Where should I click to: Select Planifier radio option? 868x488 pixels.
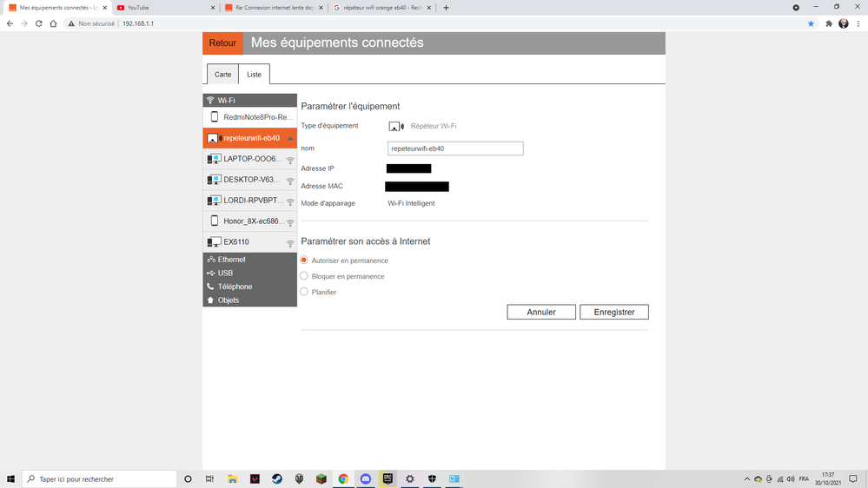(x=304, y=292)
